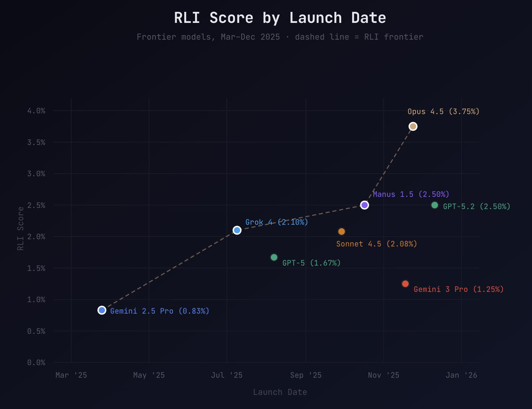Click the GPT-5 green data point
This screenshot has width=532, height=409.
274,258
